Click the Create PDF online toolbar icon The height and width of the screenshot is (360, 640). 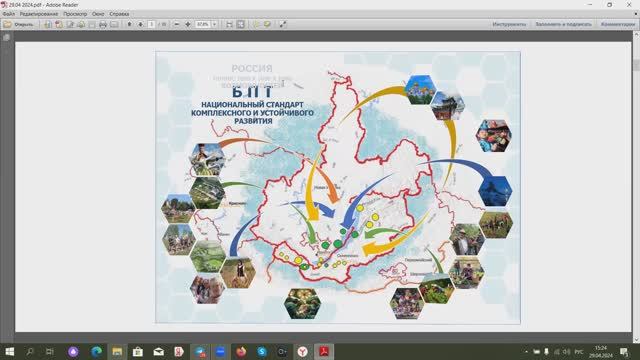(59, 24)
